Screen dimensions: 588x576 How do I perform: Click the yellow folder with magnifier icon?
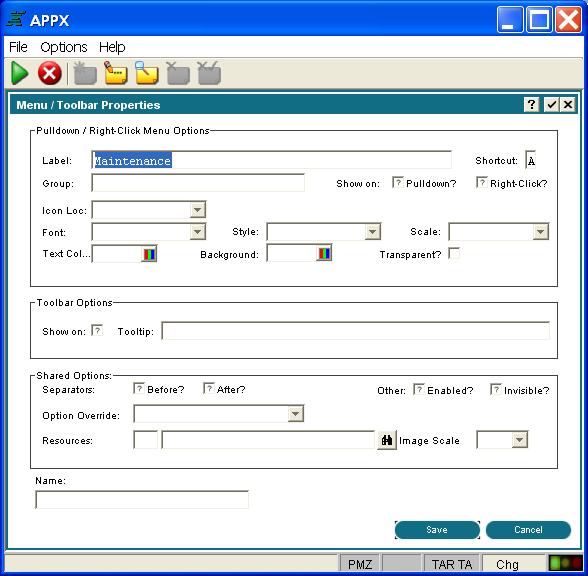tap(147, 73)
